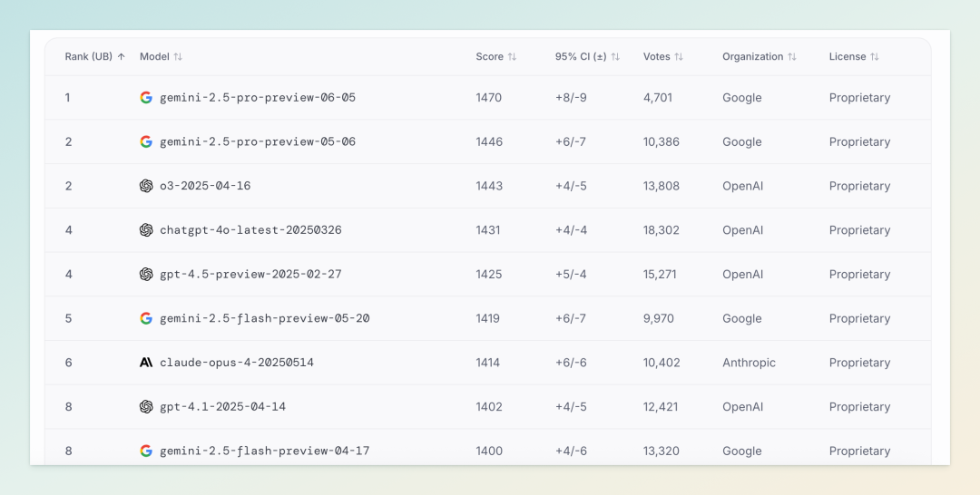This screenshot has width=980, height=495.
Task: Select the score value 1419
Action: point(487,318)
